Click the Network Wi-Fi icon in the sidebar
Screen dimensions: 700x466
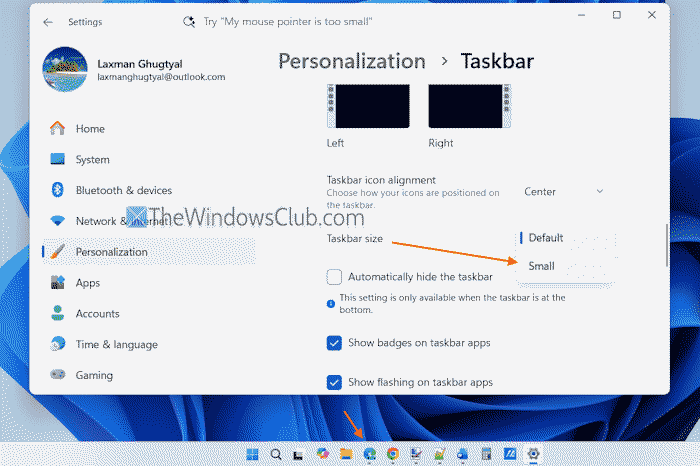tap(57, 221)
